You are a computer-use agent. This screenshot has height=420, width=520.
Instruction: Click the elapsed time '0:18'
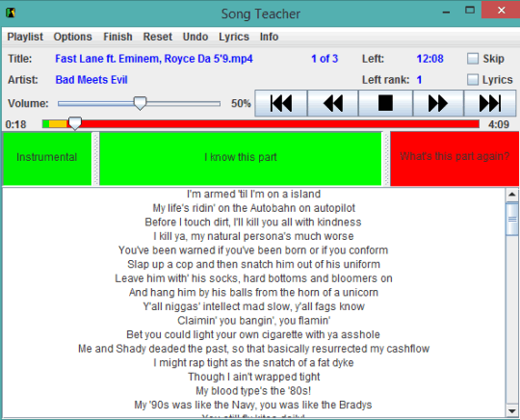[15, 124]
